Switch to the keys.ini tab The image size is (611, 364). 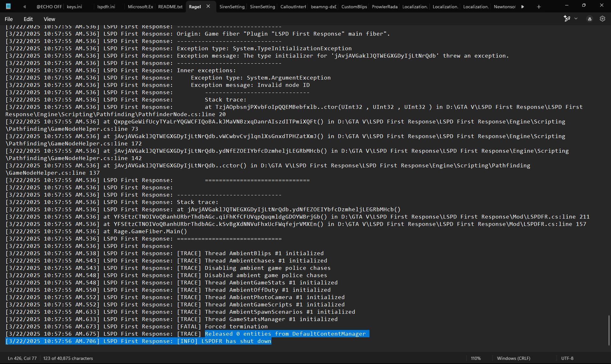(x=74, y=7)
